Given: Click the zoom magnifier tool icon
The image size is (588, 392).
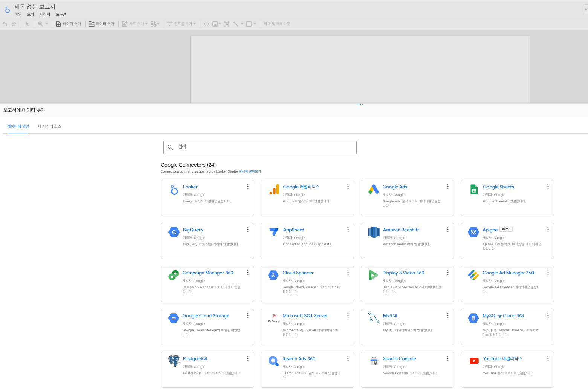Looking at the screenshot, I should coord(40,24).
